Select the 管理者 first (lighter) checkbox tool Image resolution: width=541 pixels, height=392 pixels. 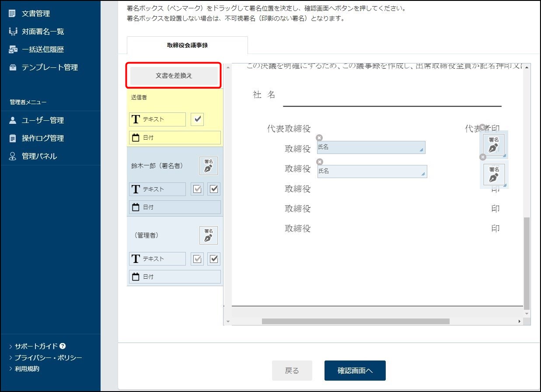point(197,259)
